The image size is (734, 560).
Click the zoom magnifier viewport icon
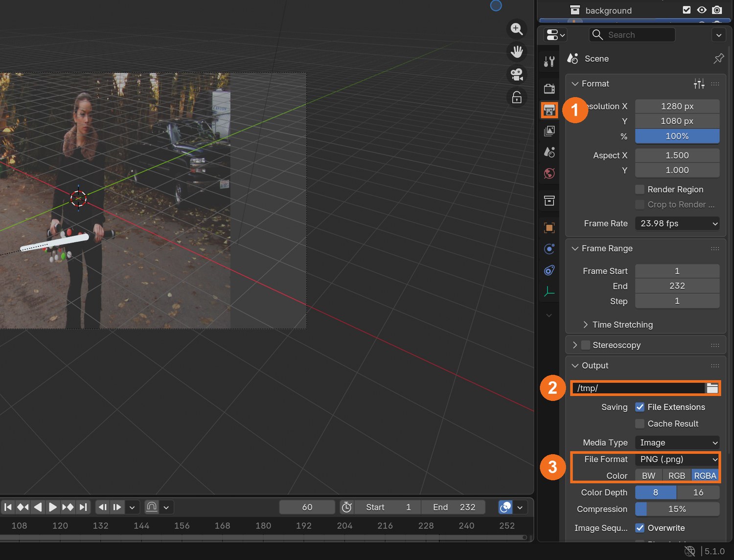pyautogui.click(x=517, y=29)
